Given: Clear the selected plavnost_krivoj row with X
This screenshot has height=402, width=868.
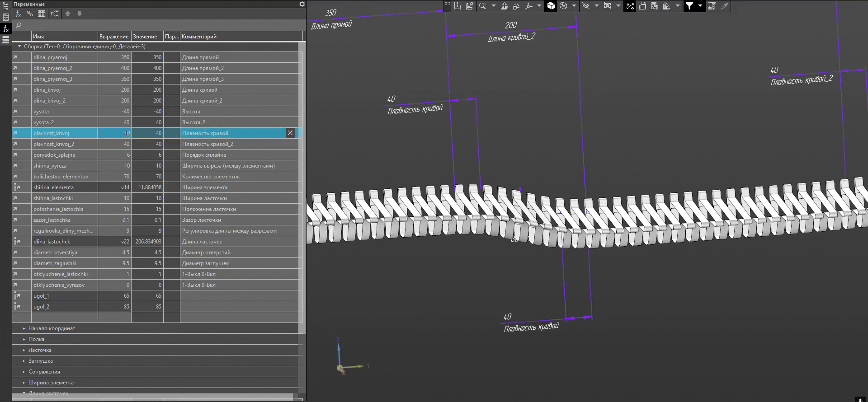Looking at the screenshot, I should click(x=290, y=133).
